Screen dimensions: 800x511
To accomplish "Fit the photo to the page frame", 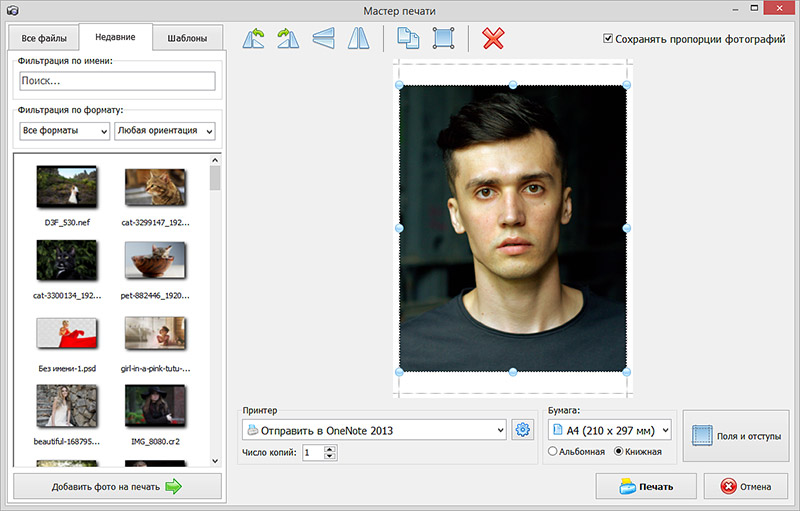I will [443, 39].
